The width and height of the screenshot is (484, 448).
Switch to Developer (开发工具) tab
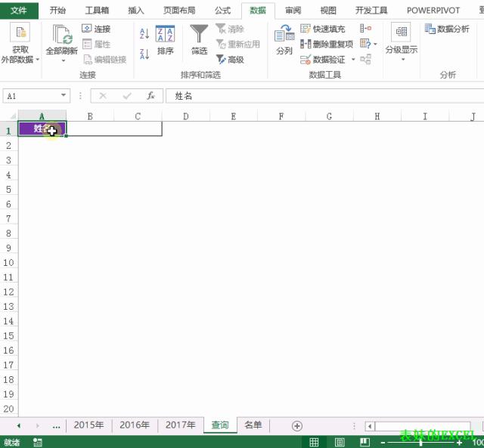pos(371,11)
